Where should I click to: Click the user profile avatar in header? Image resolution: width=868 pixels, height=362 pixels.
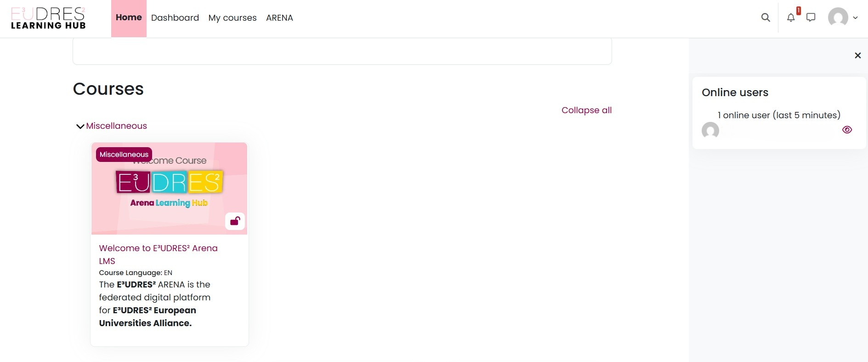point(838,17)
